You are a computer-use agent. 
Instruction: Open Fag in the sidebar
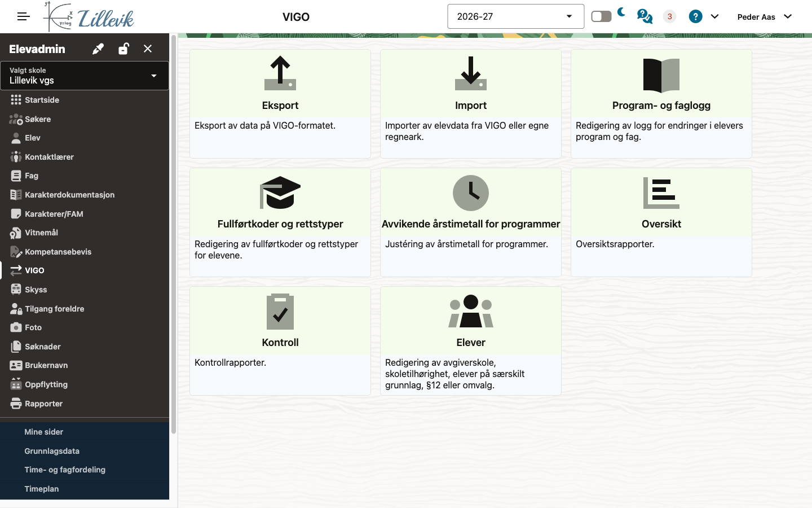(85, 176)
